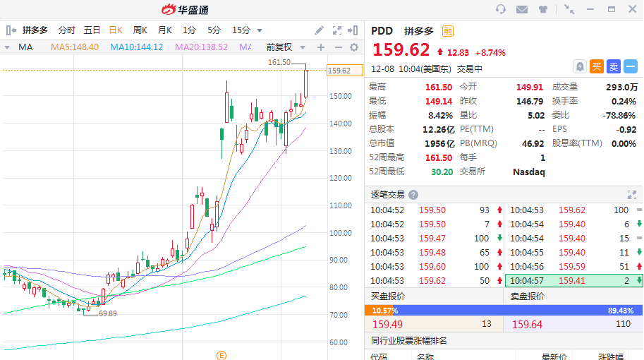
Task: Select the 1分 chart tab
Action: point(189,30)
